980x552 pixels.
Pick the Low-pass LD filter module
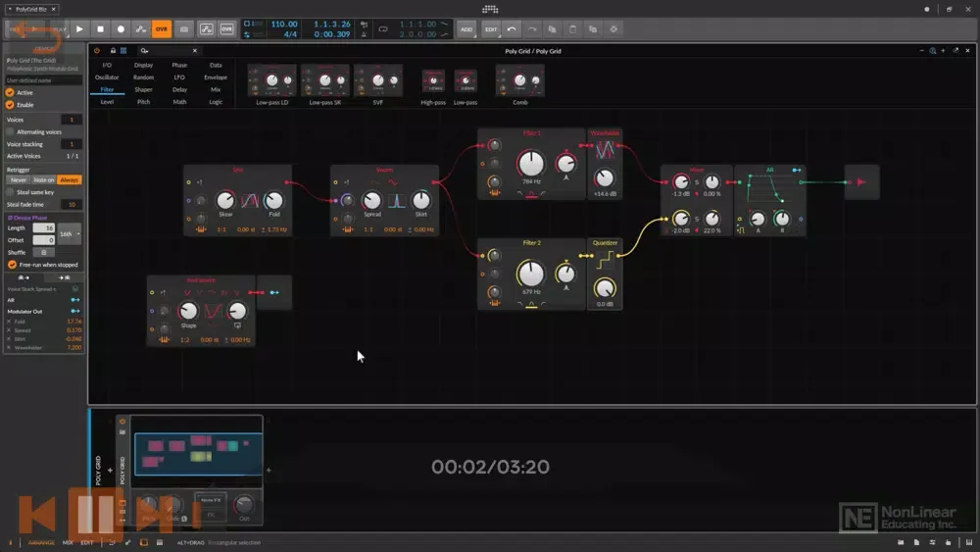point(271,83)
